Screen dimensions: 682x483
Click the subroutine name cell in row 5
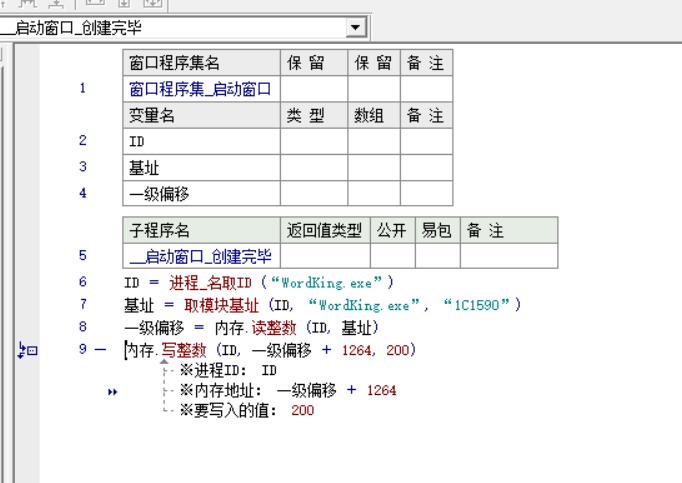[x=201, y=257]
